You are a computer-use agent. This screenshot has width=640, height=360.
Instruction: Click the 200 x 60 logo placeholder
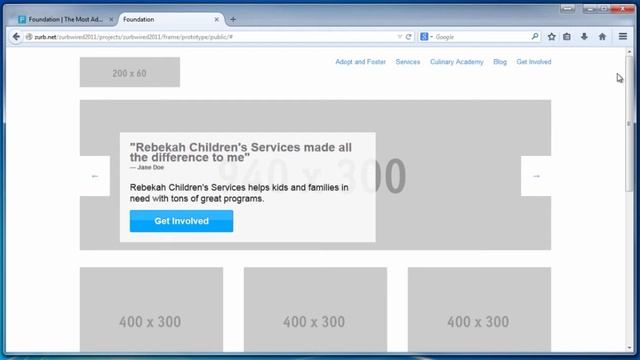[x=130, y=72]
